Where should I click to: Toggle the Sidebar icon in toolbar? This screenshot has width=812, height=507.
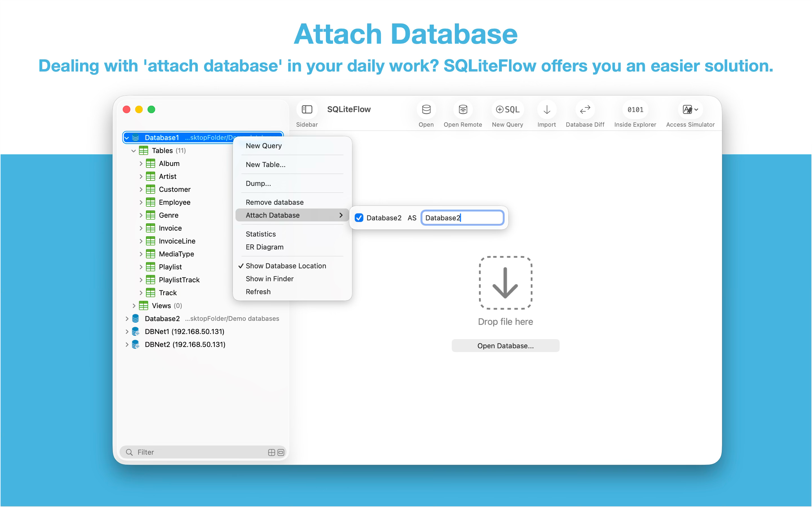click(x=307, y=110)
